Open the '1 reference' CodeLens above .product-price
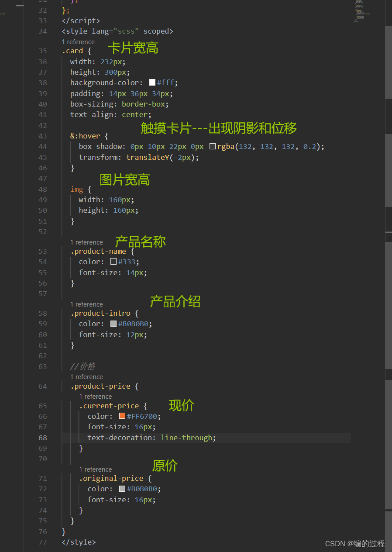The image size is (392, 552). [87, 377]
